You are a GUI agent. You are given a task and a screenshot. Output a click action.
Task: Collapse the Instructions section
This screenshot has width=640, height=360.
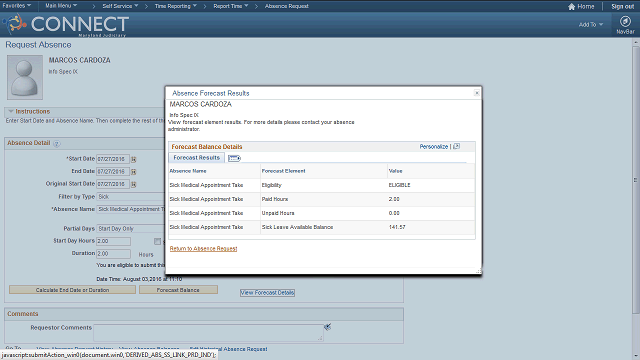click(11, 111)
